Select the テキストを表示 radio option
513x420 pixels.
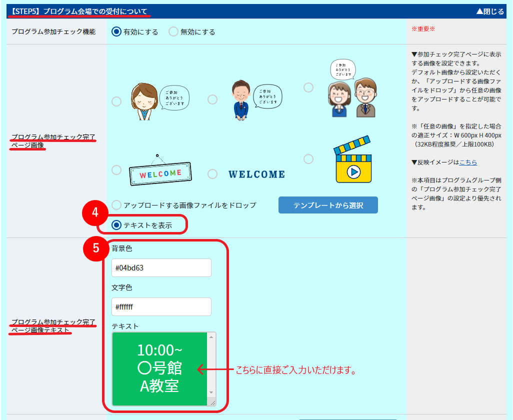point(116,225)
